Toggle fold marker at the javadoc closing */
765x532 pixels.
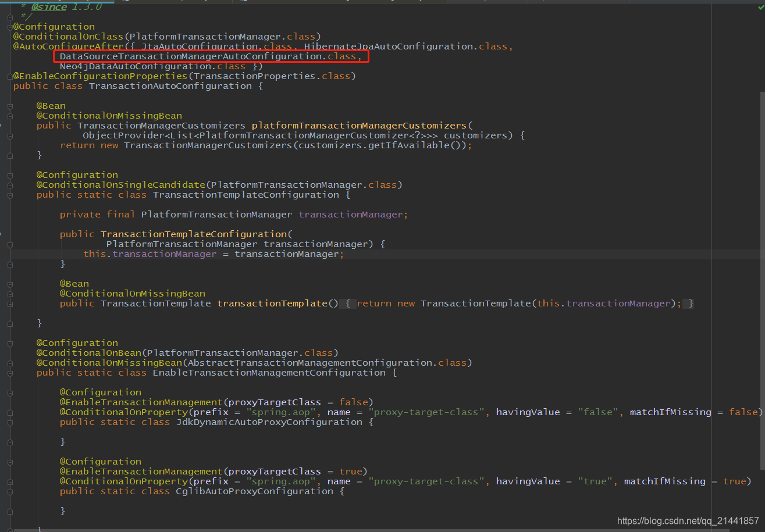coord(10,17)
